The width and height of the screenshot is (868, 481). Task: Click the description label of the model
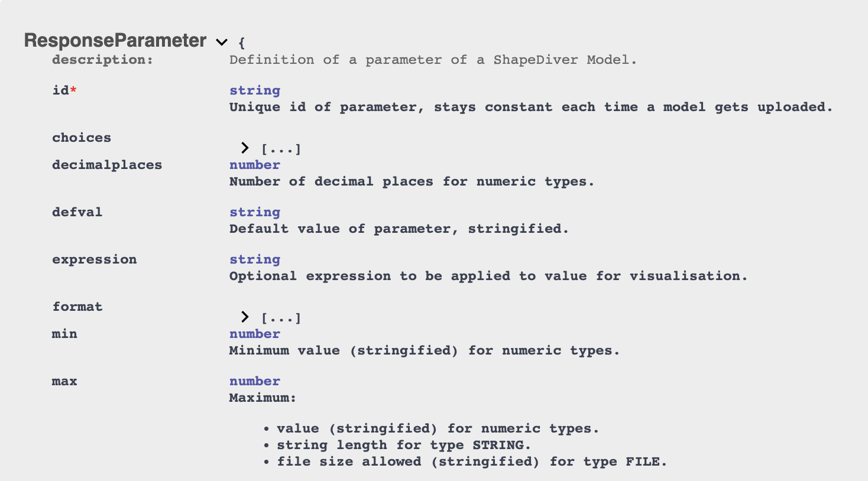(102, 60)
